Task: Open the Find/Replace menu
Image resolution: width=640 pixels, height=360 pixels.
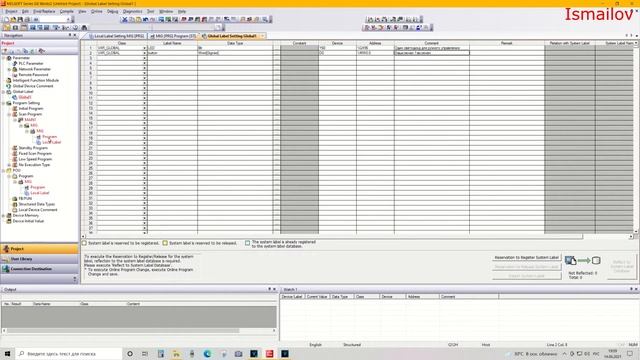Action: click(x=44, y=11)
